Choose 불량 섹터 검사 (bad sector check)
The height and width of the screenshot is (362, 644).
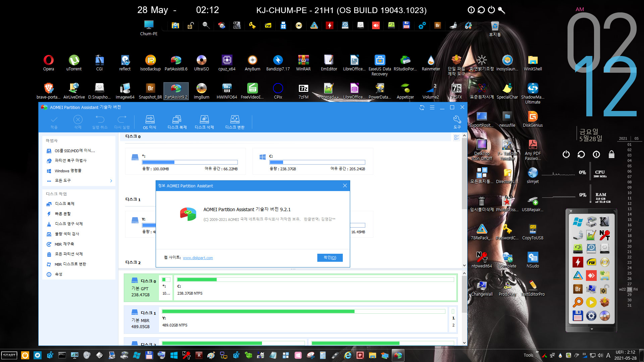point(67,234)
